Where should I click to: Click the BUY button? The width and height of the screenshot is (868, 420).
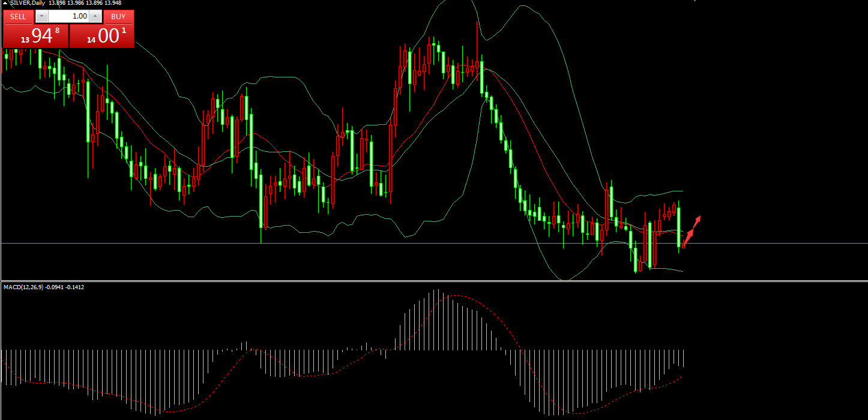pos(118,16)
